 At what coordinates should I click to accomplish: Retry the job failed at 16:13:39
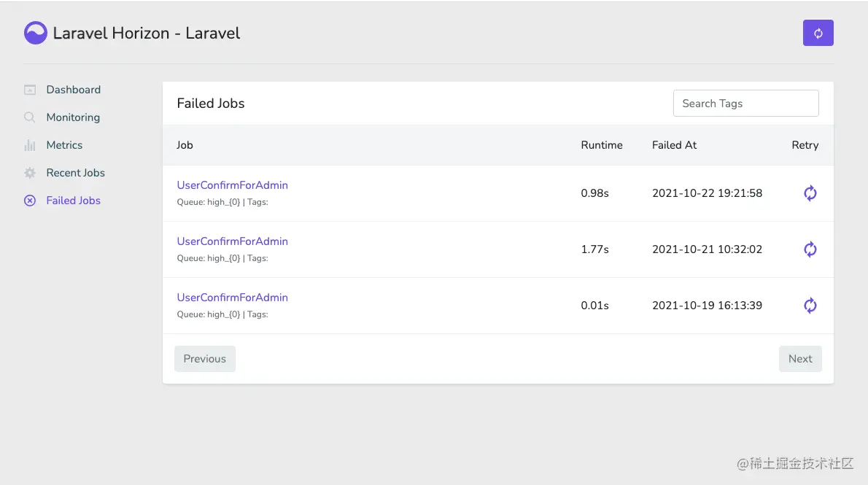810,306
